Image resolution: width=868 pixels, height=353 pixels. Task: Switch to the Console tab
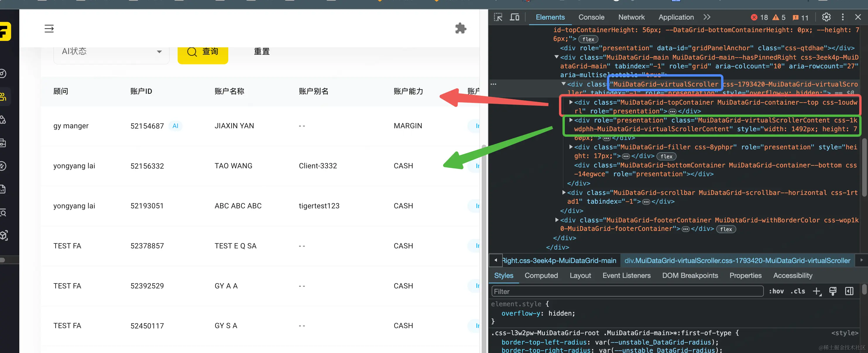(x=591, y=17)
